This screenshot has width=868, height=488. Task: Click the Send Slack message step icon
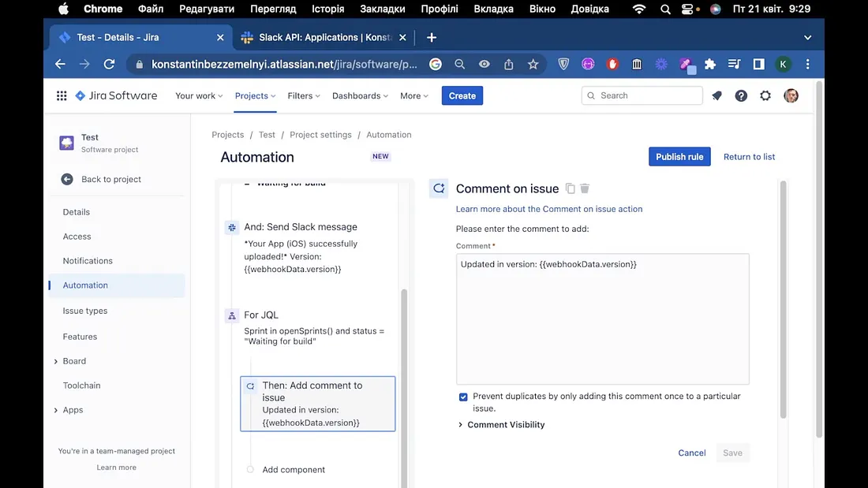click(232, 227)
